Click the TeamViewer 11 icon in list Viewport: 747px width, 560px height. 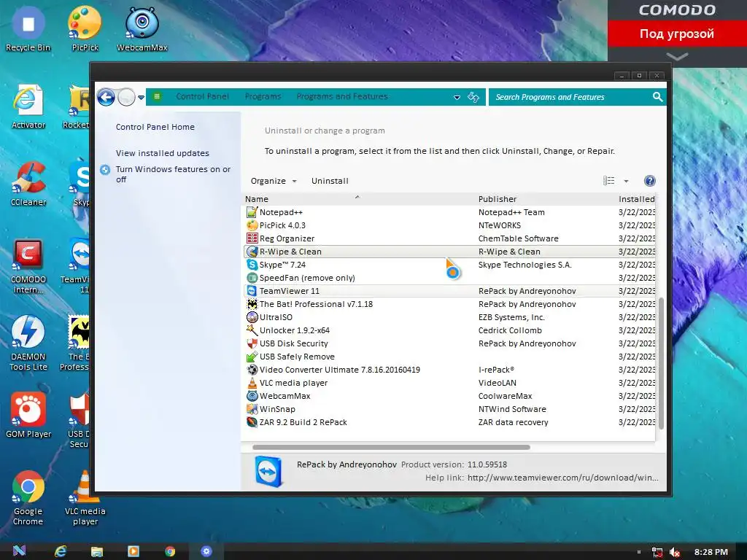pos(252,291)
